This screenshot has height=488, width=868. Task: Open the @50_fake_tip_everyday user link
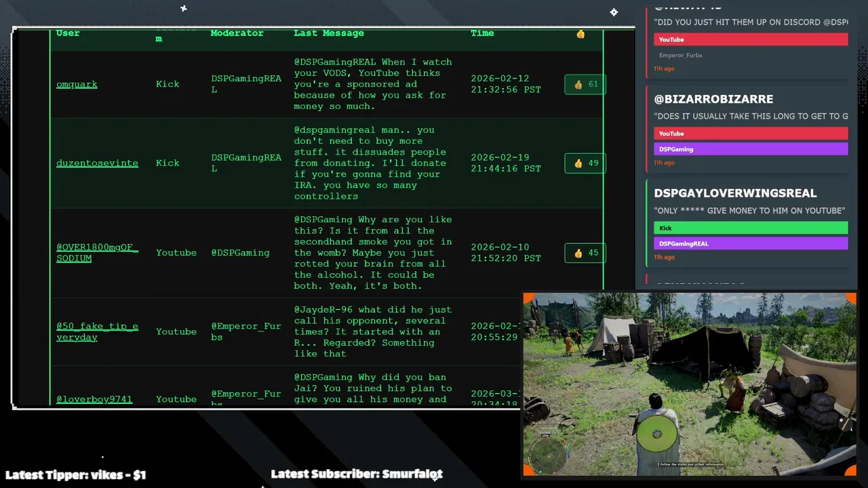[97, 331]
